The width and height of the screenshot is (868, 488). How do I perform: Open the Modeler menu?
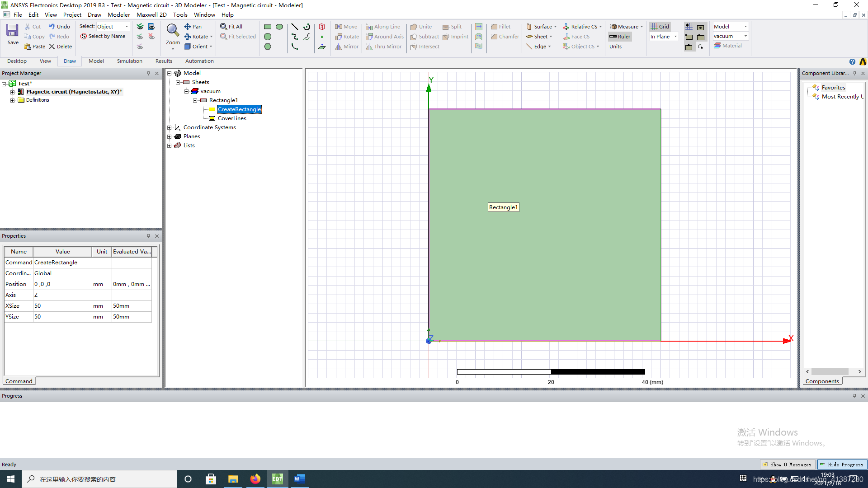click(119, 14)
